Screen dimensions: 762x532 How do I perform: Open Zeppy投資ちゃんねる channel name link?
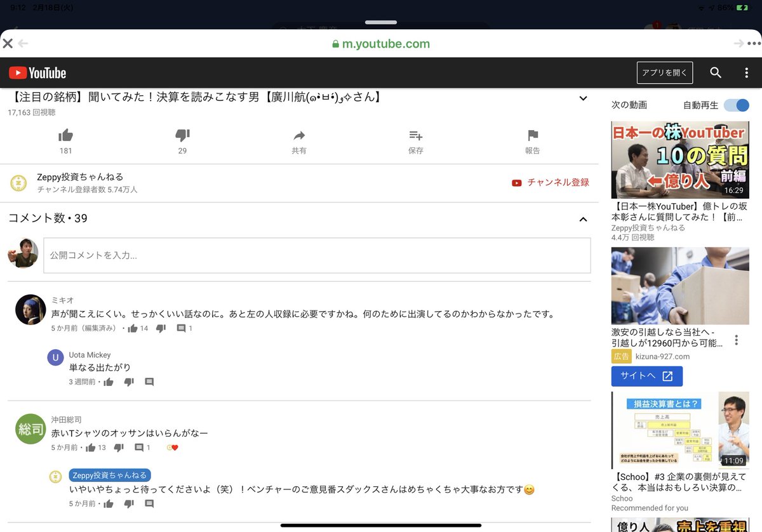coord(80,177)
